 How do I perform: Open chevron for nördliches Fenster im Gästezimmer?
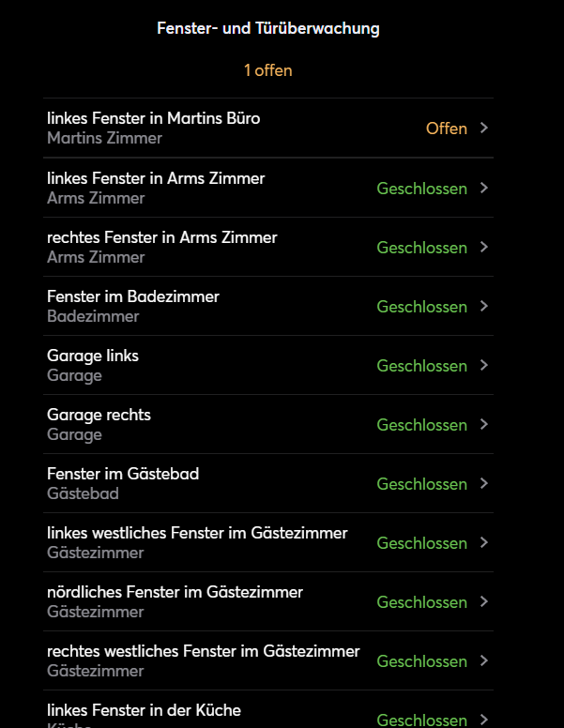click(483, 601)
